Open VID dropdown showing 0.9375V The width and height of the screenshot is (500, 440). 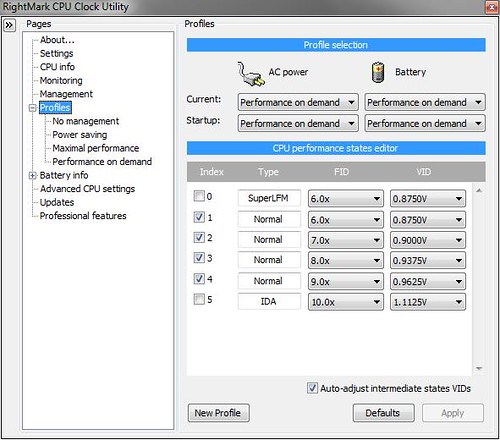[428, 260]
